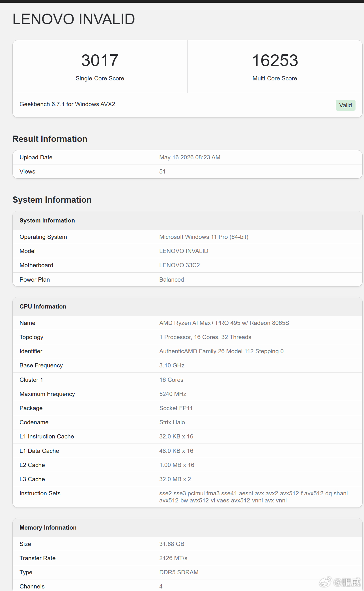Click "Microsoft Windows 11 Pro (64-bit)" value
The height and width of the screenshot is (591, 364).
[x=204, y=237]
